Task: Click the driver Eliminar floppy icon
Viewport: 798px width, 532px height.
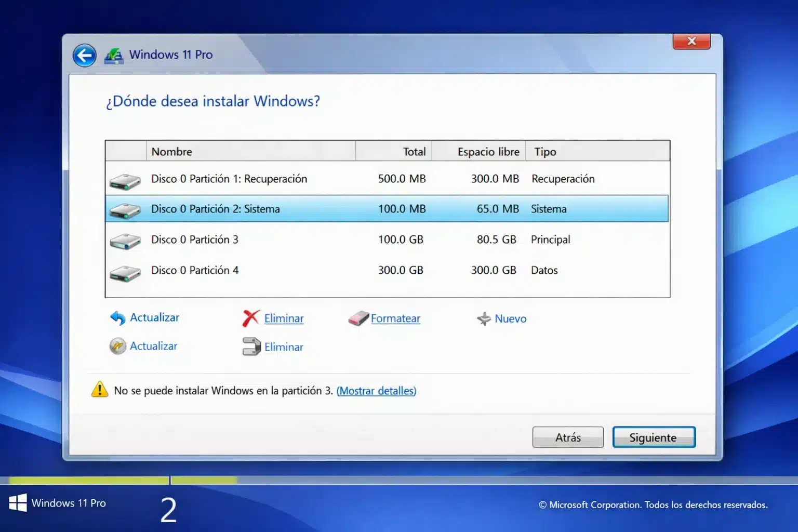Action: pos(252,346)
